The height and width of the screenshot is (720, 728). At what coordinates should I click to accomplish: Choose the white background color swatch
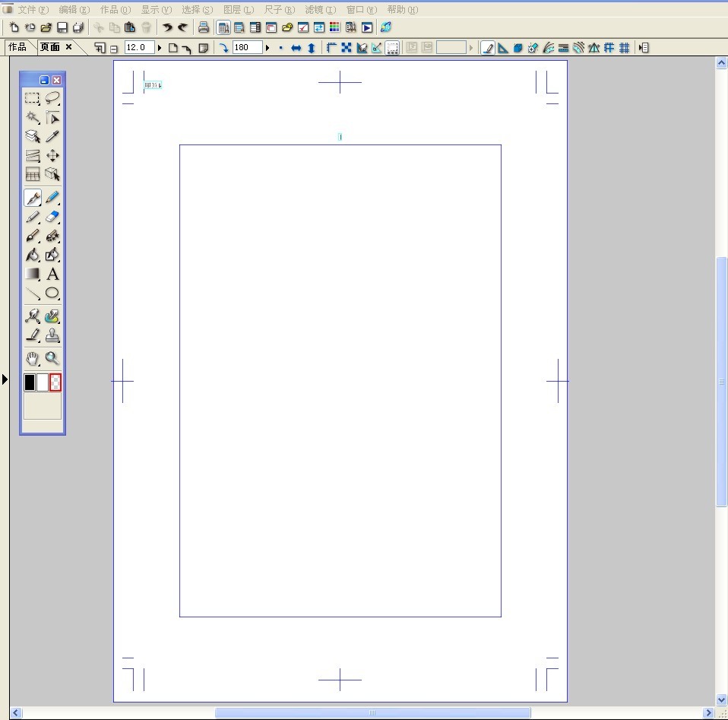coord(43,382)
